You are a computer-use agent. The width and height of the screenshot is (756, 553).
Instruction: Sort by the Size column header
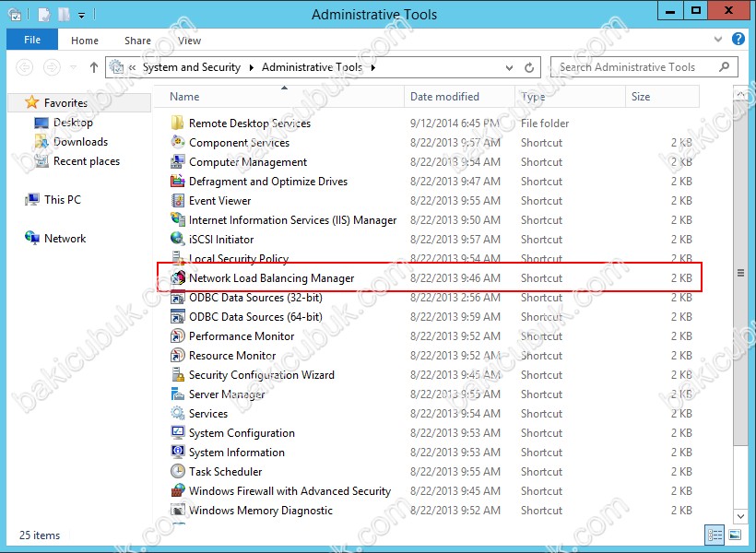tap(663, 97)
